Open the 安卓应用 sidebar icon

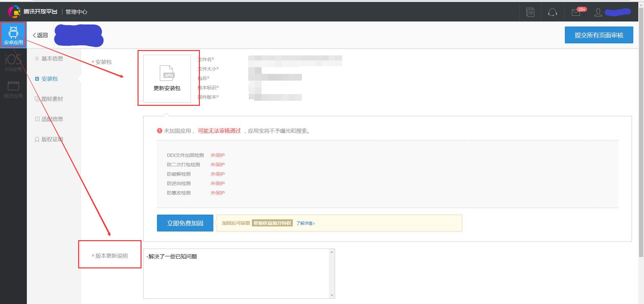(x=13, y=35)
